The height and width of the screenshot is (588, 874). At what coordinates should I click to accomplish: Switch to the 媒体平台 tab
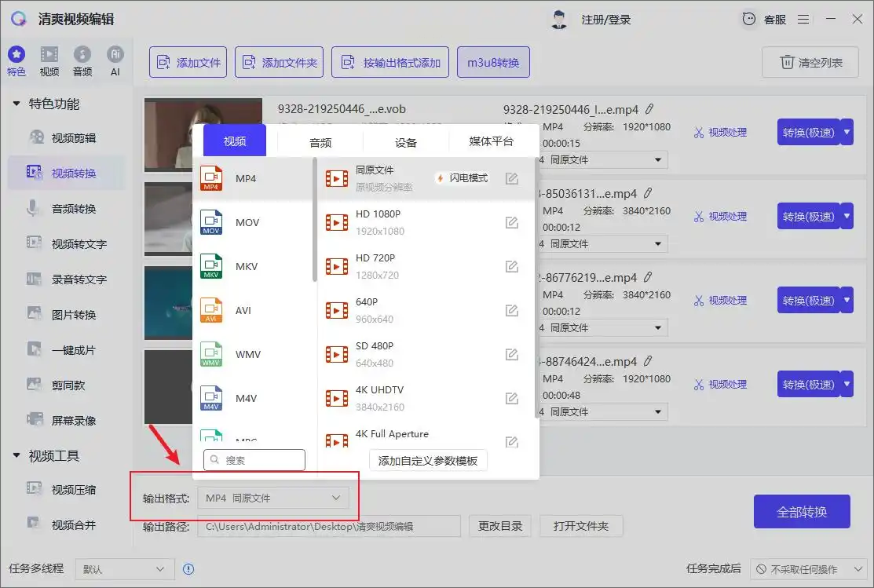pyautogui.click(x=491, y=141)
